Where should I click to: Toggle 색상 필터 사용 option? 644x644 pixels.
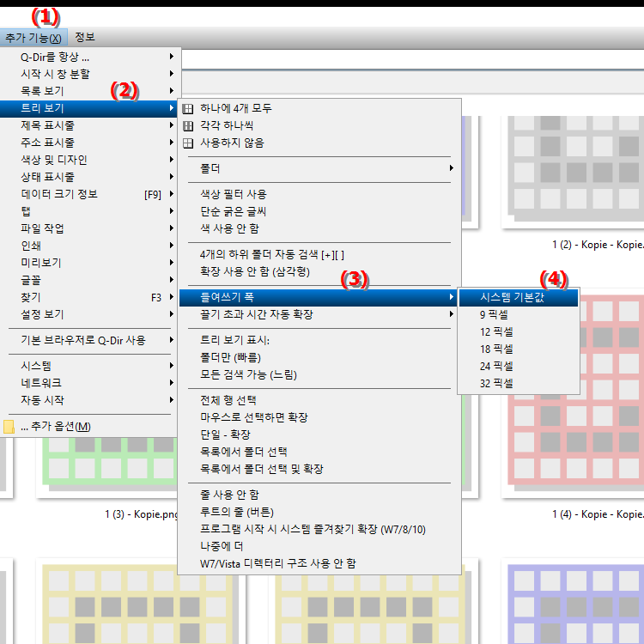[319, 194]
